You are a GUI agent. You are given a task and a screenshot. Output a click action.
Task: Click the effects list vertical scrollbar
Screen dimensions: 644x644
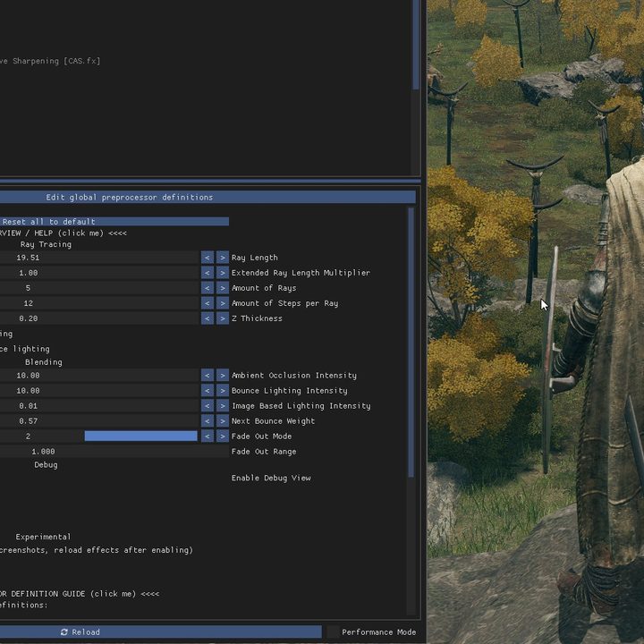pos(416,45)
